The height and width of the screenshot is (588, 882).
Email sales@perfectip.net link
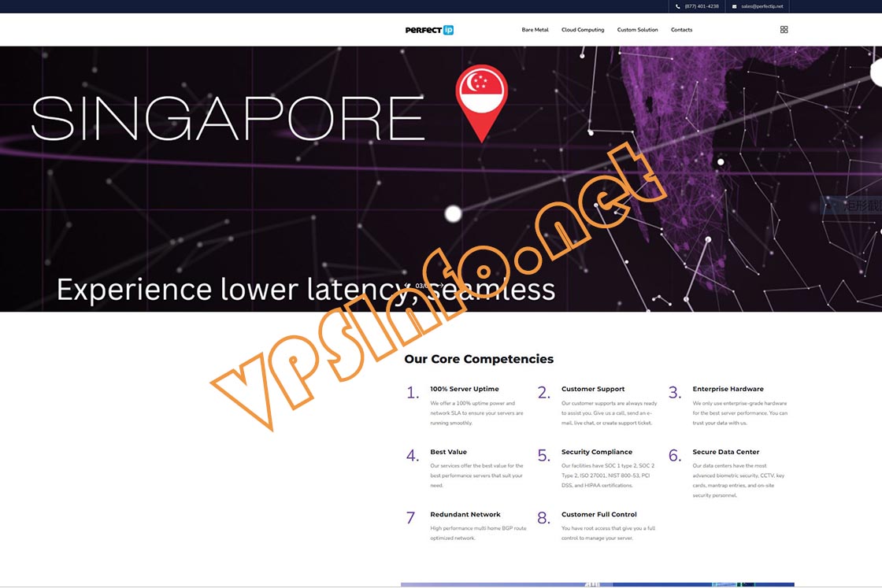tap(762, 6)
